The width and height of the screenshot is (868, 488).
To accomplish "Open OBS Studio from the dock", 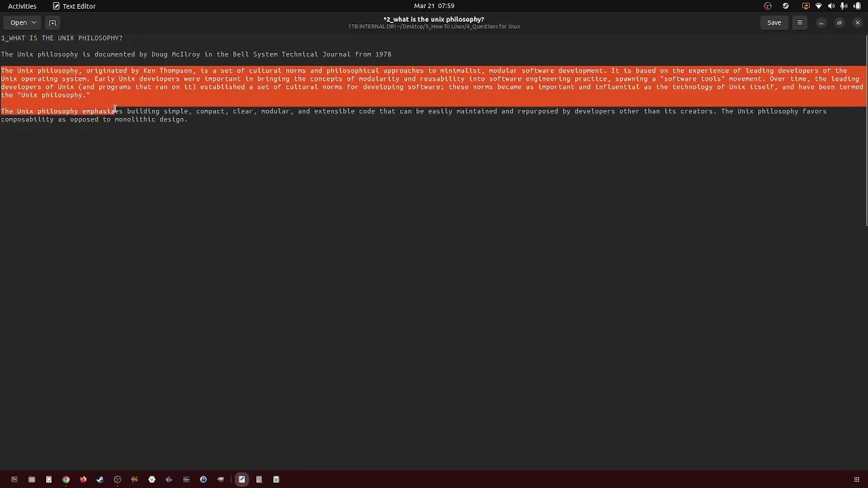I will pyautogui.click(x=117, y=480).
